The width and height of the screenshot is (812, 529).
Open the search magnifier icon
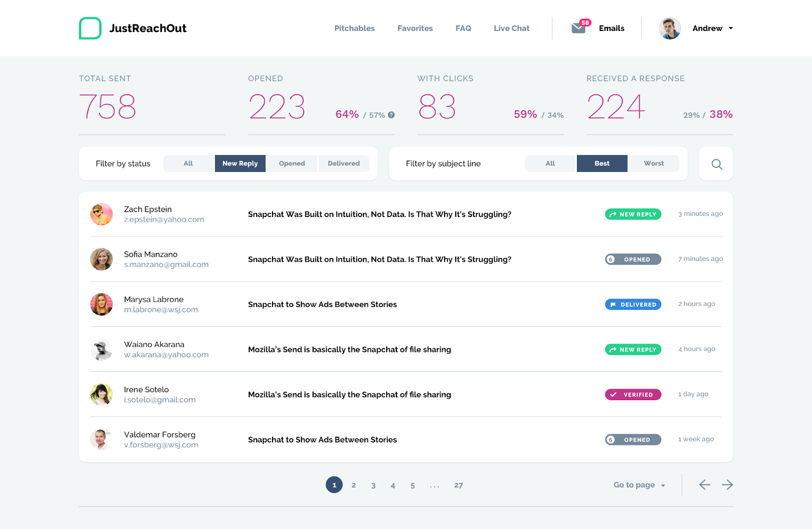coord(716,163)
